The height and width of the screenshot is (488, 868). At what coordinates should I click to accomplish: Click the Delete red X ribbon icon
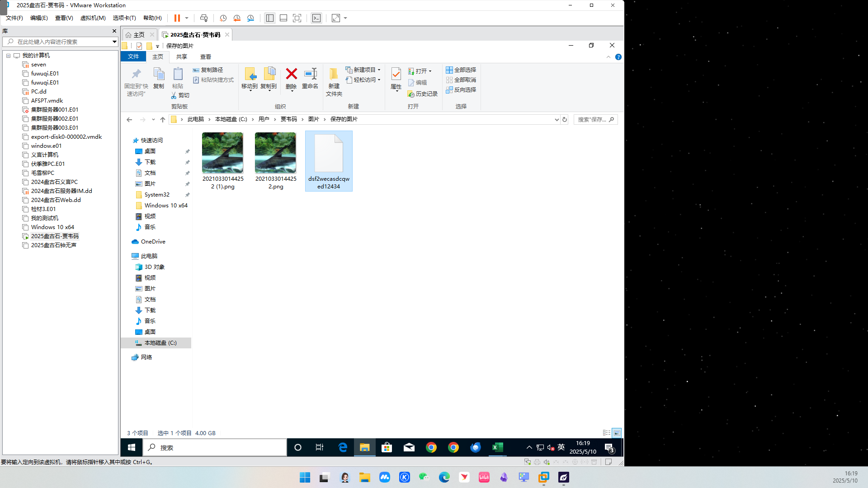(x=292, y=79)
